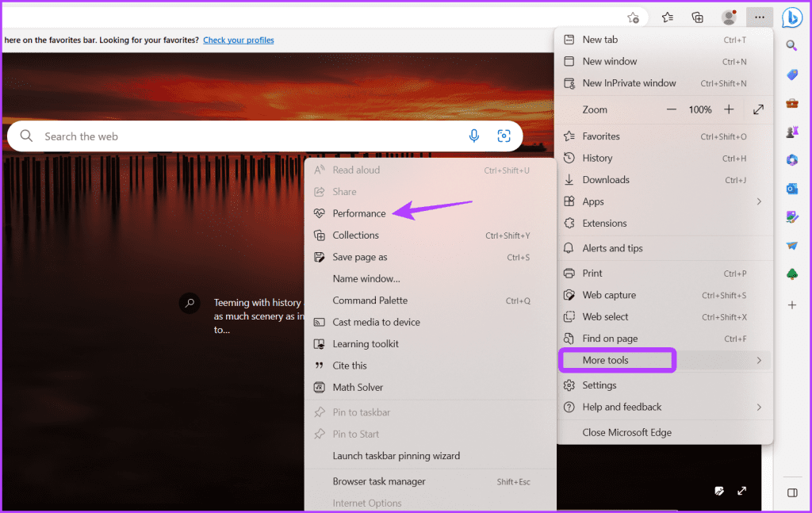
Task: Open Performance in More tools submenu
Action: click(431, 213)
